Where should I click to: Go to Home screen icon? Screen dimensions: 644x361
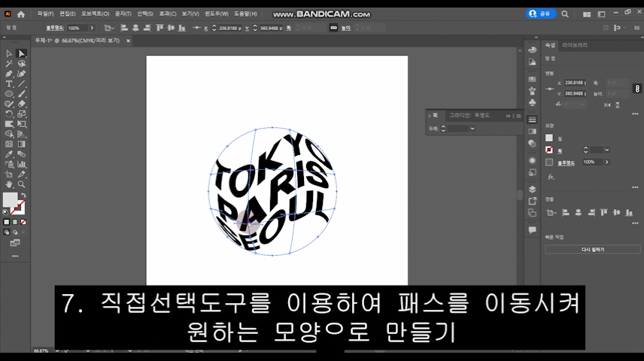pyautogui.click(x=21, y=14)
